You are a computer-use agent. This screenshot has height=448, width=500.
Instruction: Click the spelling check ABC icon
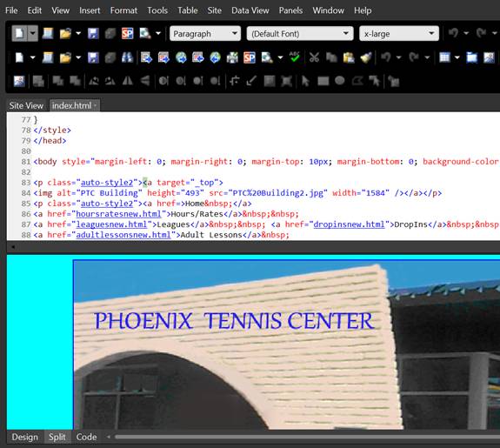295,57
